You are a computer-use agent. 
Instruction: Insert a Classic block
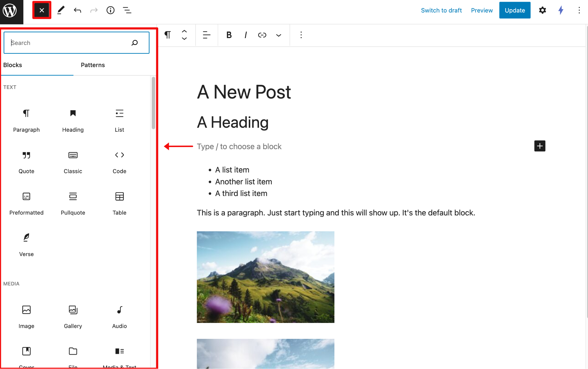pyautogui.click(x=73, y=162)
